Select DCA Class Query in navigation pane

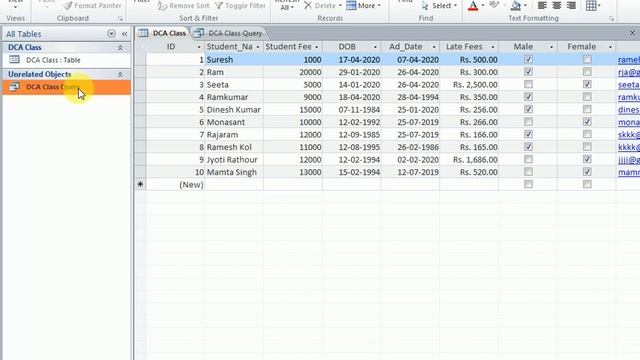tap(67, 87)
